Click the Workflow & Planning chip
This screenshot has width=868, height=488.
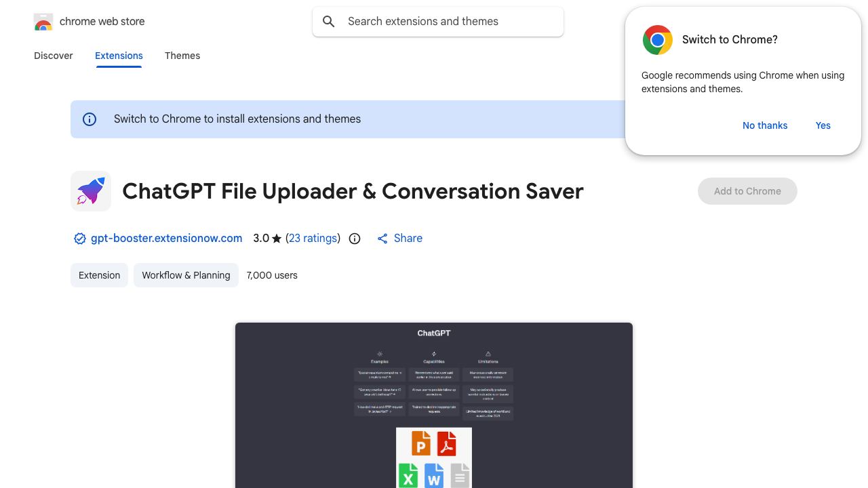(x=186, y=275)
